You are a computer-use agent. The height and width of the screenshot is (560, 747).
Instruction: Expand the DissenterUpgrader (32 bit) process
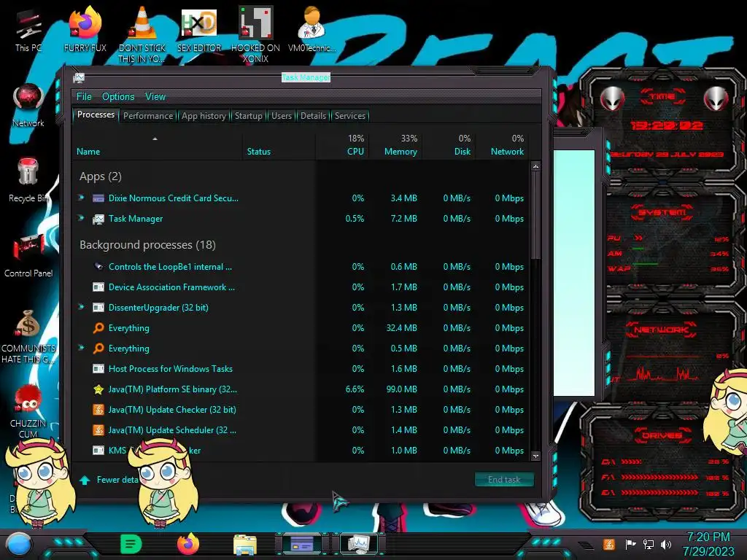tap(82, 307)
